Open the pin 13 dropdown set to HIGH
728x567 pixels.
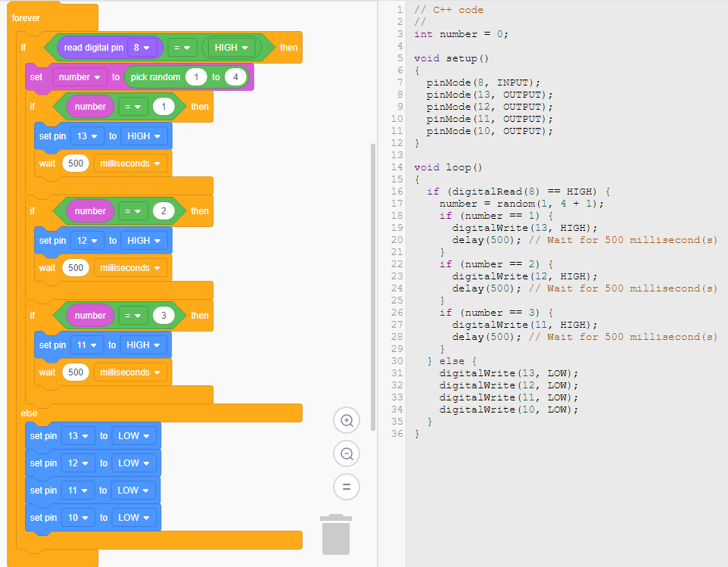[86, 136]
